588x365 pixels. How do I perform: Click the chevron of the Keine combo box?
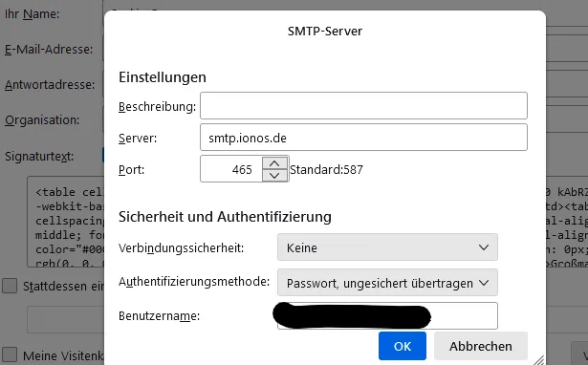tap(484, 247)
